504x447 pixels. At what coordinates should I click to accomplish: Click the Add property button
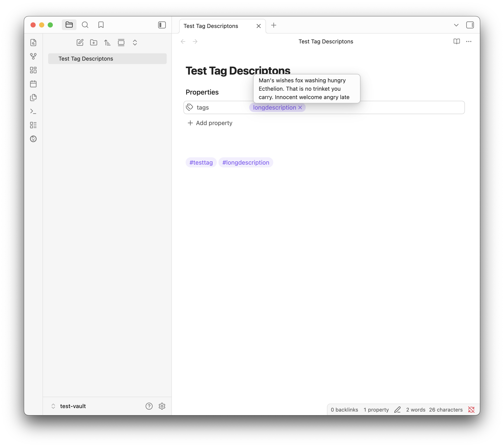(x=210, y=123)
